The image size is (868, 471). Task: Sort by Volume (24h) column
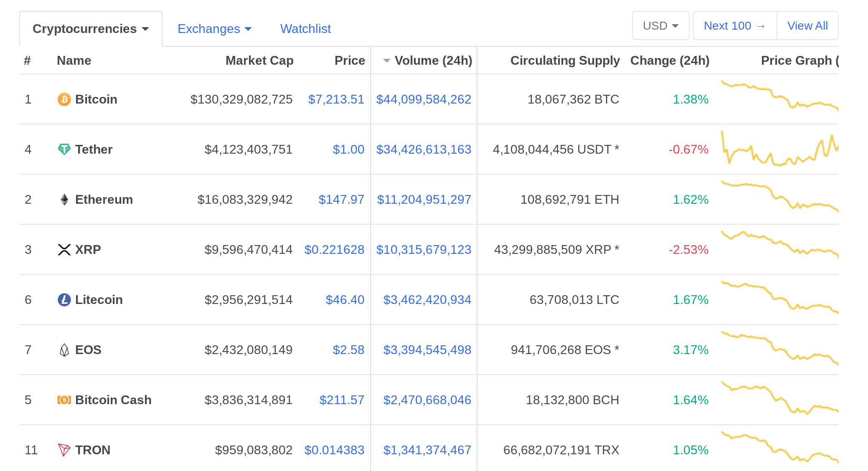428,61
